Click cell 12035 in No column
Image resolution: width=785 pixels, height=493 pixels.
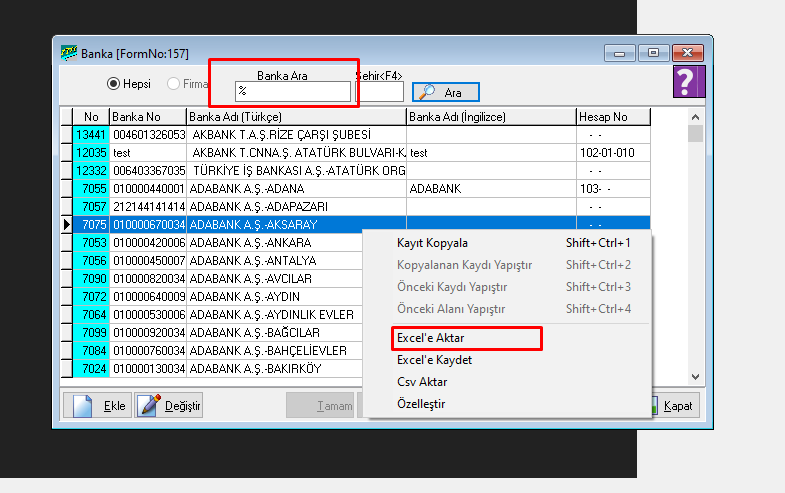tap(91, 153)
